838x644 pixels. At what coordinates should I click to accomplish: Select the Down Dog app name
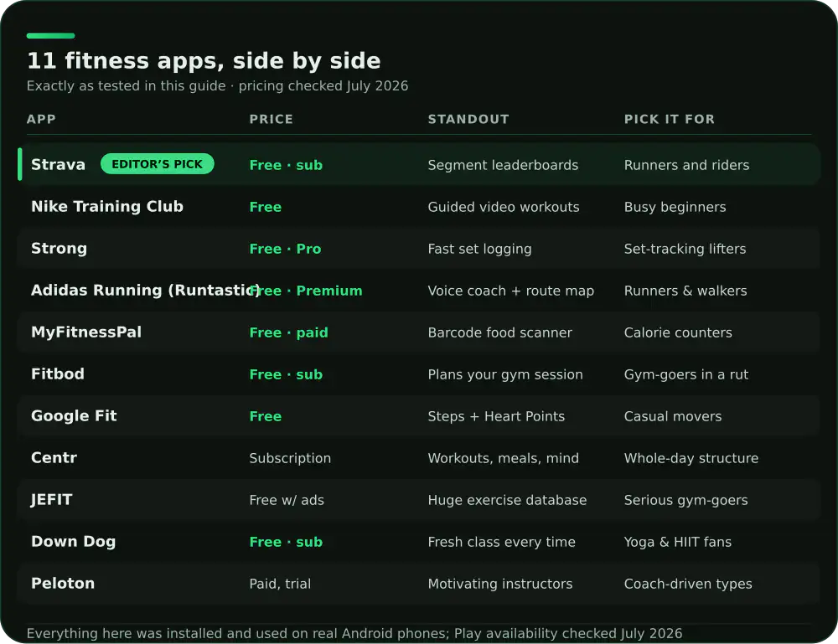click(73, 542)
